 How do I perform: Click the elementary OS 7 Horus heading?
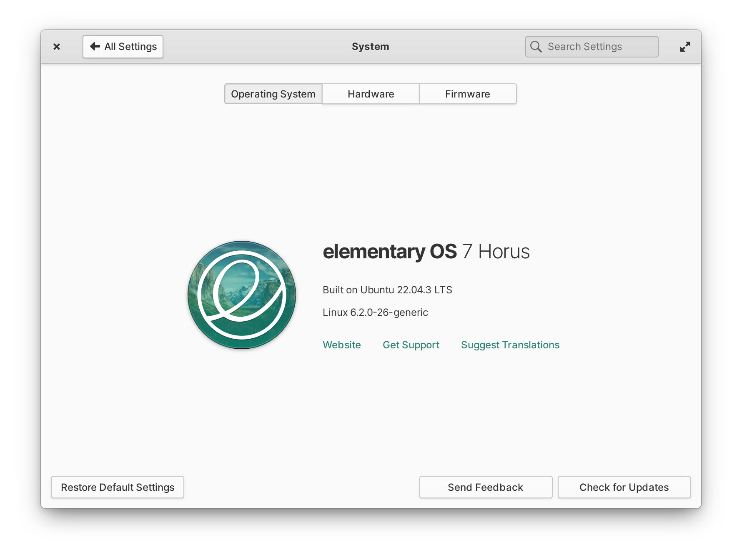click(426, 251)
